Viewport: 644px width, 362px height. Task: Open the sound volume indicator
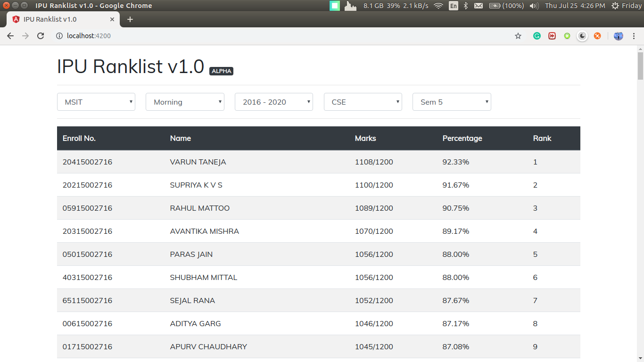click(534, 6)
